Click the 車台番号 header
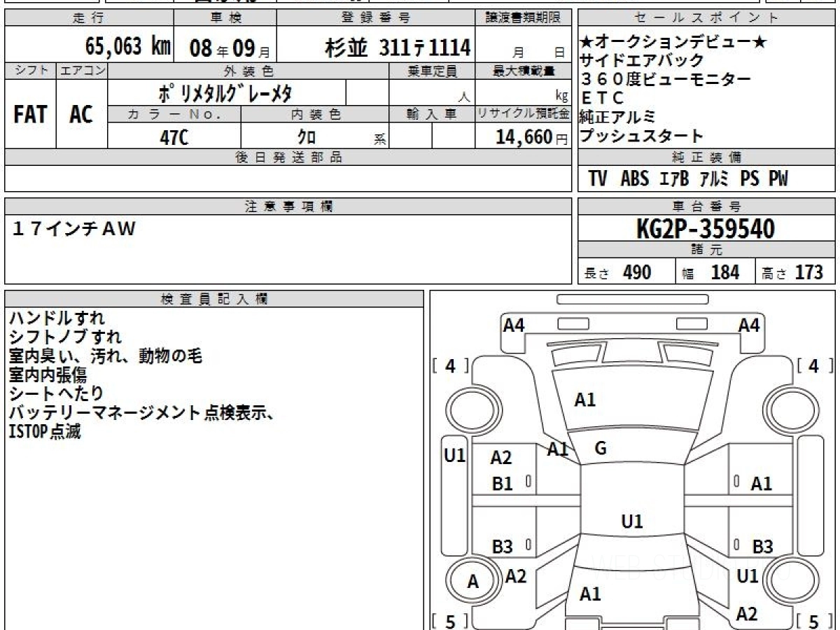This screenshot has width=840, height=630. pyautogui.click(x=706, y=206)
